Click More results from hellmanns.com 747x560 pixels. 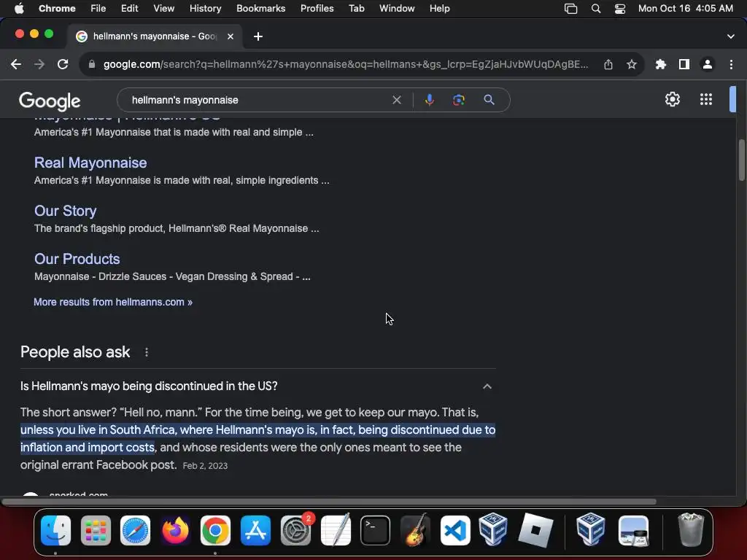pos(113,302)
